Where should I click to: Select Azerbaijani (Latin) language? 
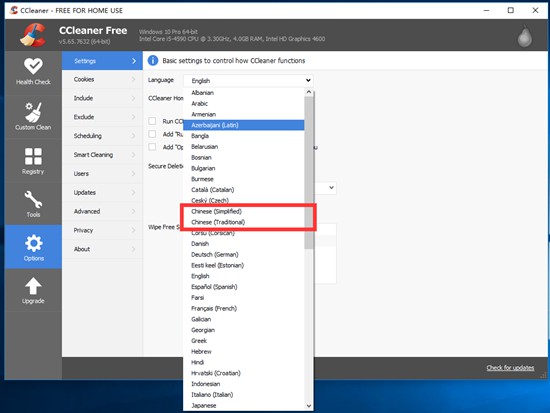(x=243, y=125)
